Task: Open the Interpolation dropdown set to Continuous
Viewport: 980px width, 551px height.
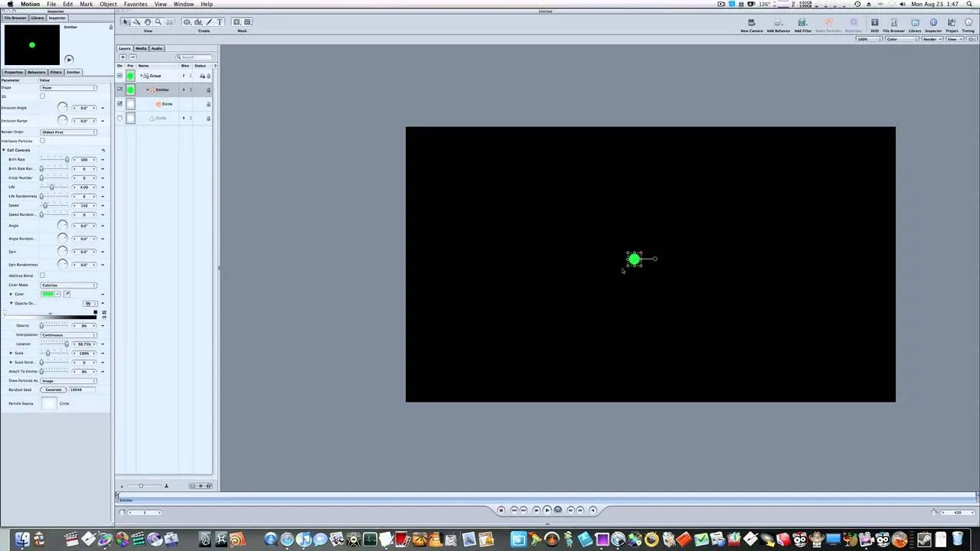Action: click(x=69, y=334)
